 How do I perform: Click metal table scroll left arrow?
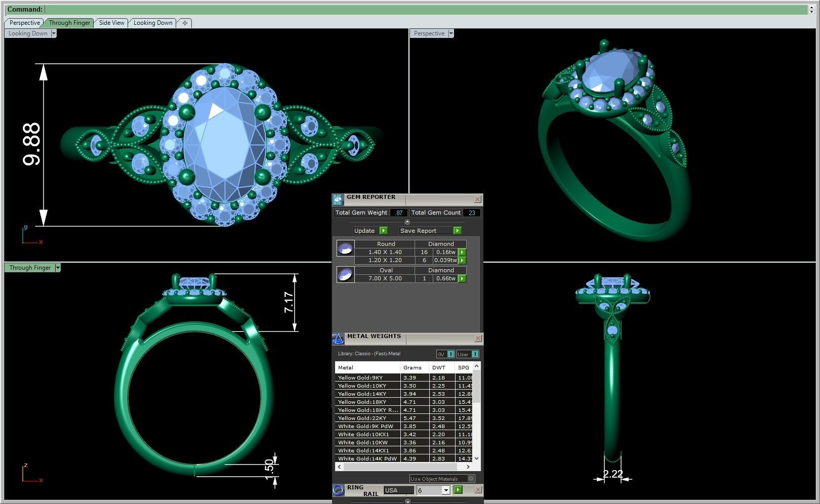[339, 467]
